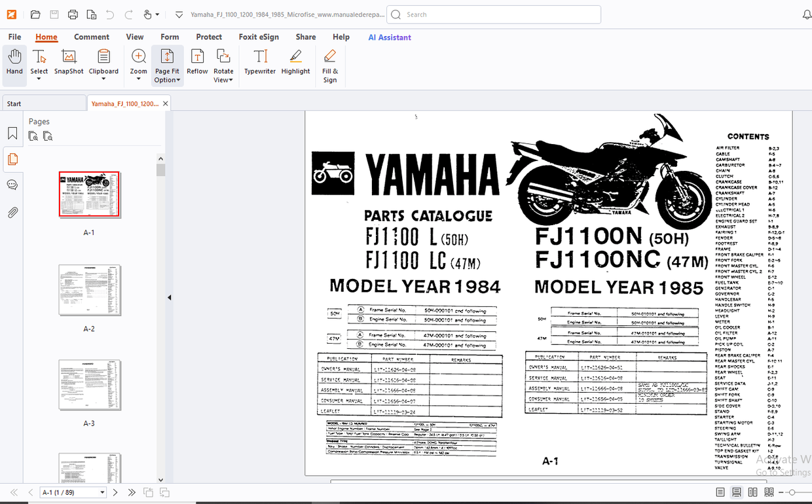Open the AI Assistant menu

389,37
